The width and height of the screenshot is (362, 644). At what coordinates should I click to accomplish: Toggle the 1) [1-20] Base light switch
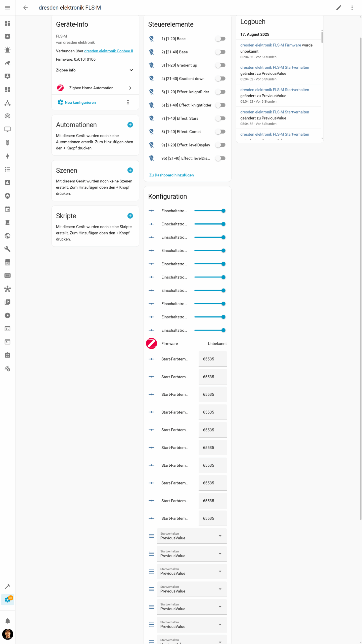(220, 39)
